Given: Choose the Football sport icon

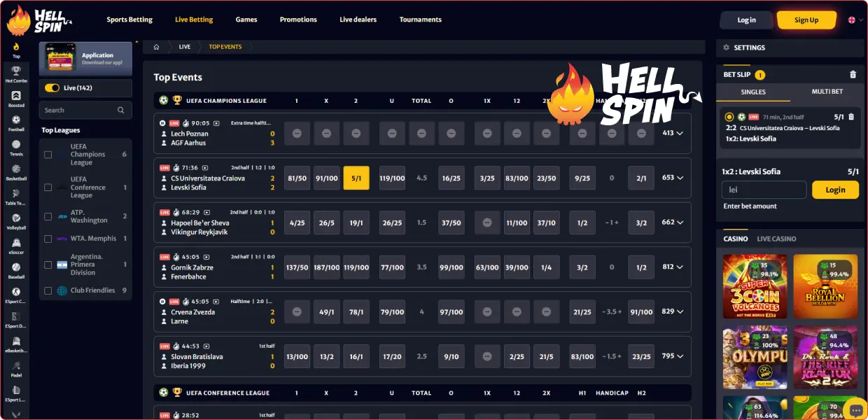Looking at the screenshot, I should click(x=16, y=123).
